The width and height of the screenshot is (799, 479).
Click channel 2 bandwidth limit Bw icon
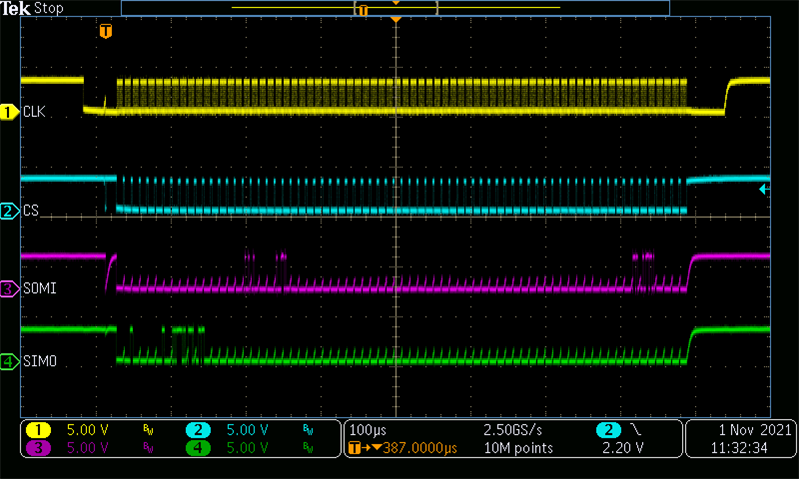pyautogui.click(x=308, y=431)
